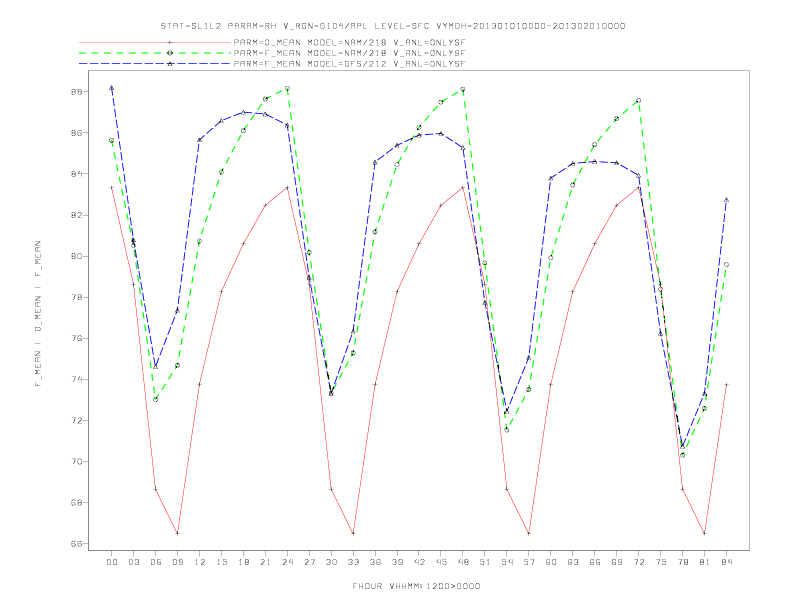The width and height of the screenshot is (792, 612).
Task: Click x-axis forecast hour label 24
Action: 287,562
